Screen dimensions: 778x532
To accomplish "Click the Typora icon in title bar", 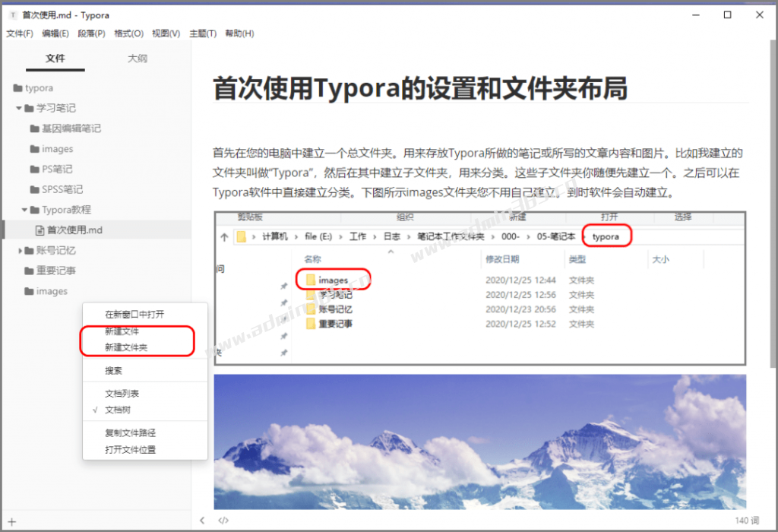I will [x=13, y=15].
